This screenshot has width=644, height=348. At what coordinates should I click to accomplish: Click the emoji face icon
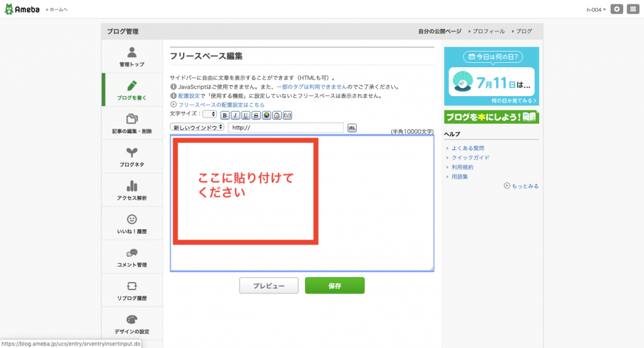(277, 115)
